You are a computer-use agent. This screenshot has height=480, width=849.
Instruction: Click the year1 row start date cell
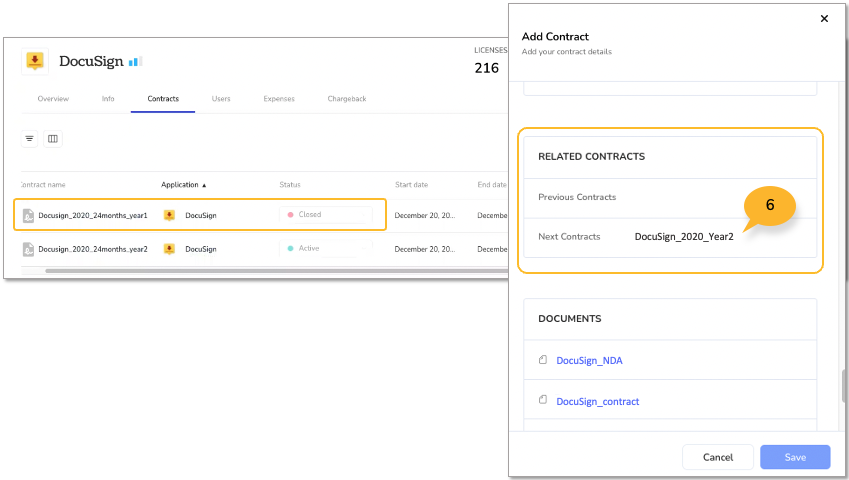[424, 215]
